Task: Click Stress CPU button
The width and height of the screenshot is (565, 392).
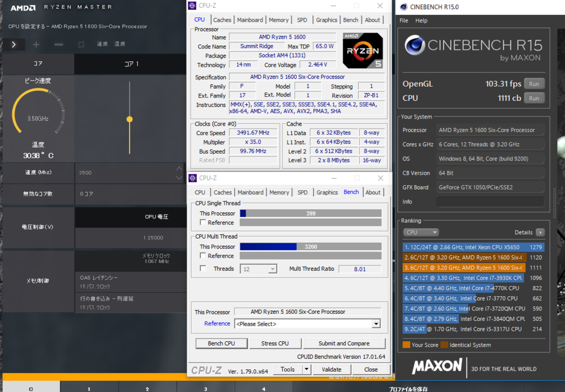Action: pyautogui.click(x=275, y=343)
